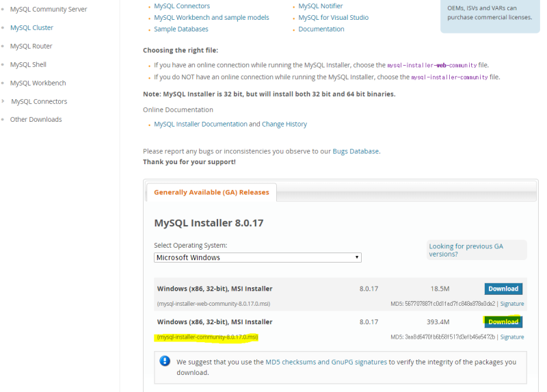Screen dimensions: 547x392
Task: Click the Thank you for your support text
Action: (189, 162)
